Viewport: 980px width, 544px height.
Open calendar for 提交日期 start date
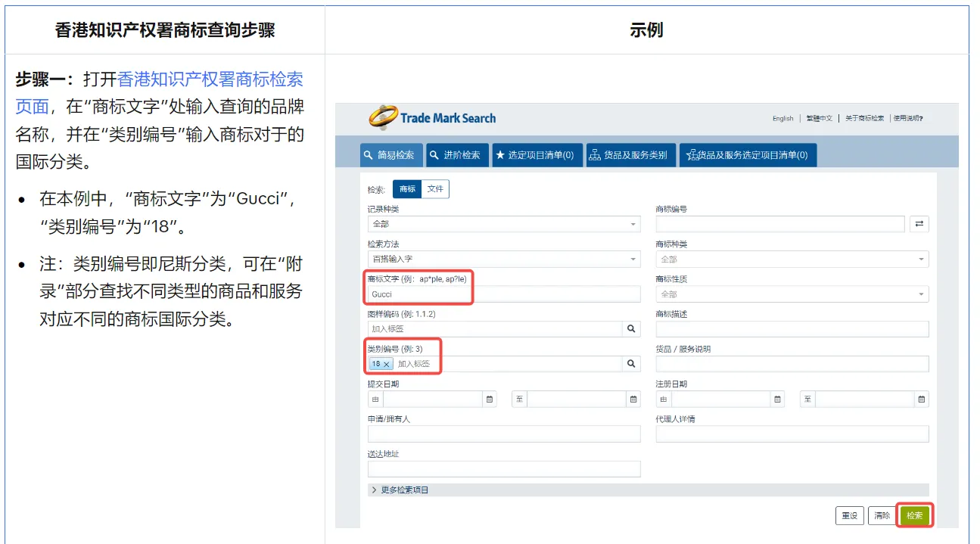click(490, 399)
